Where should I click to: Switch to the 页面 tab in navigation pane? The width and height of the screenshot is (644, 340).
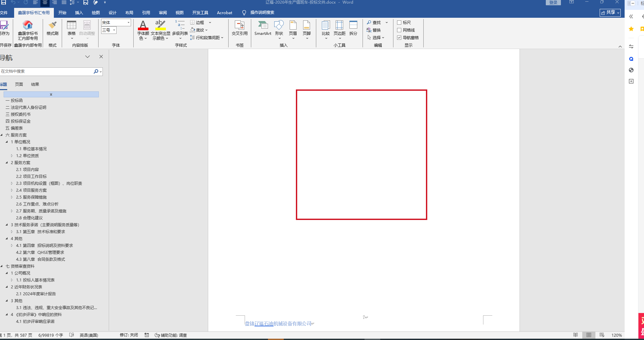click(19, 84)
